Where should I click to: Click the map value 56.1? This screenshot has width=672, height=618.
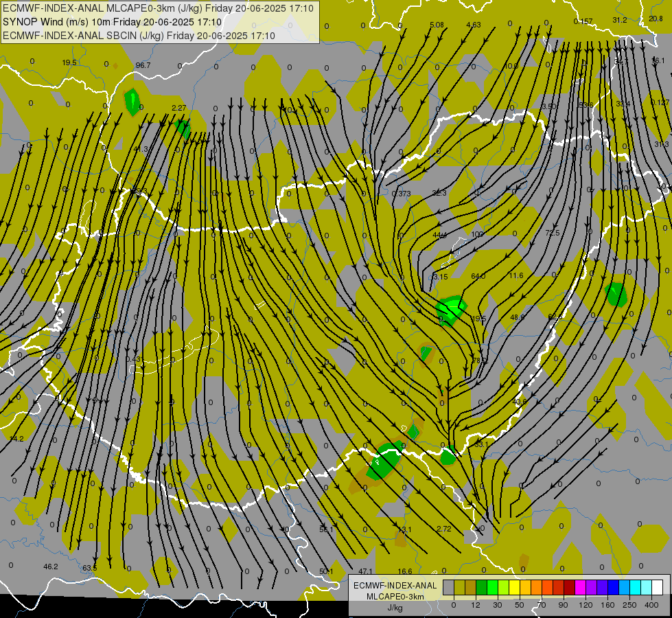[326, 529]
